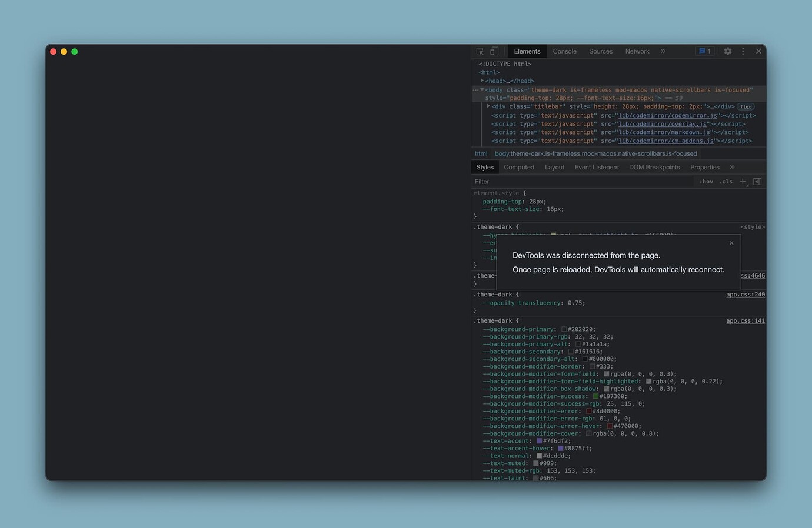This screenshot has height=528, width=812.
Task: Dismiss the DevTools disconnected message
Action: click(x=731, y=243)
